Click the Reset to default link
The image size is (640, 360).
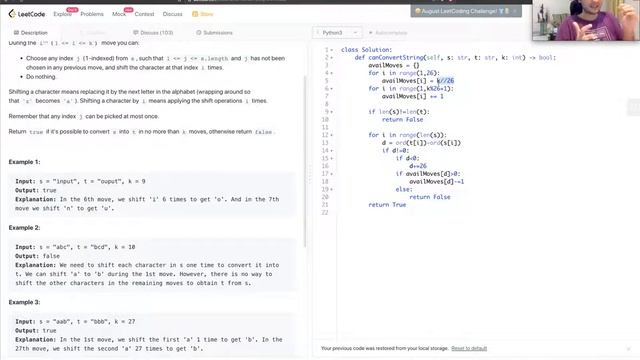coord(469,349)
